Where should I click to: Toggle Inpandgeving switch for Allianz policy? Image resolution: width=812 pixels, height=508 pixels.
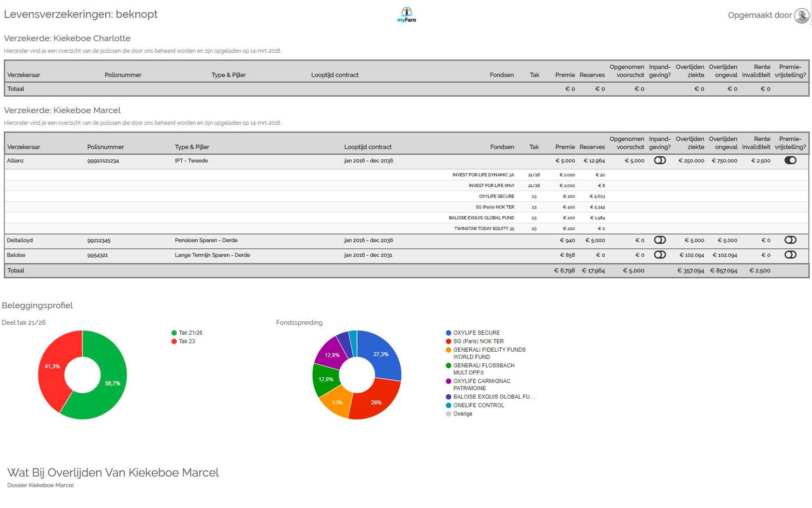660,161
